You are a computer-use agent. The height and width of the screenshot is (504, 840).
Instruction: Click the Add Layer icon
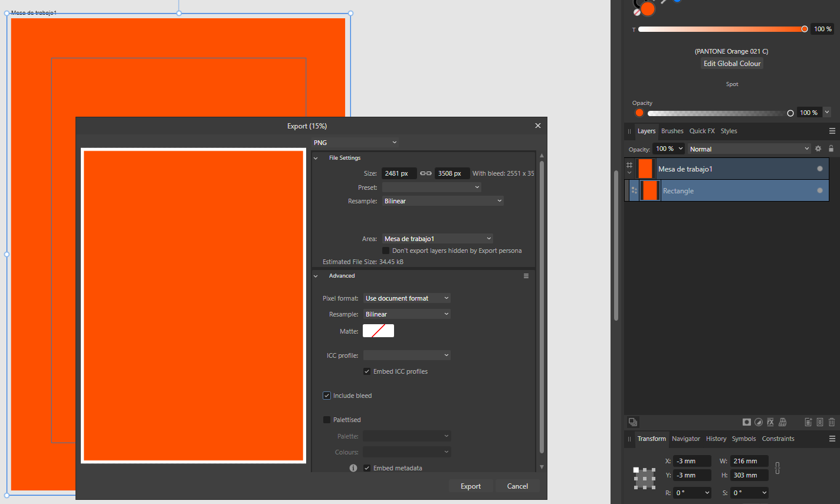click(809, 422)
